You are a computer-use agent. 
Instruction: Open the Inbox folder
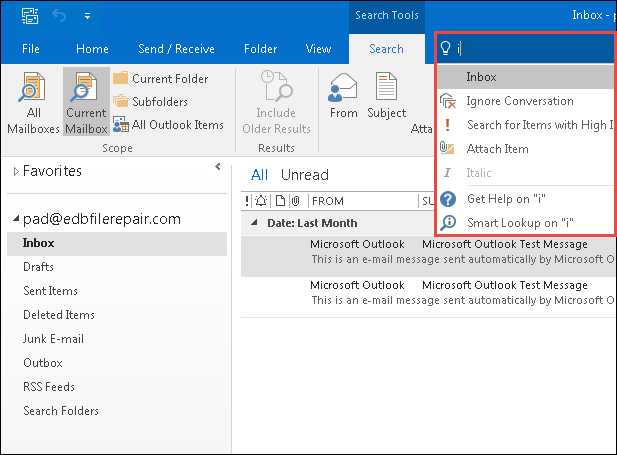[x=117, y=243]
